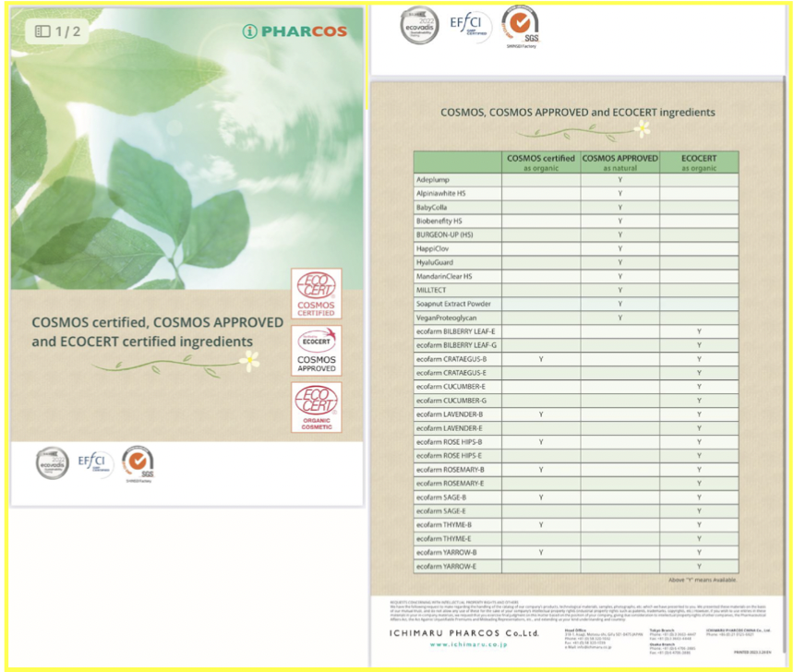Click the ecovadis medal atop second page
The height and width of the screenshot is (672, 794).
418,25
